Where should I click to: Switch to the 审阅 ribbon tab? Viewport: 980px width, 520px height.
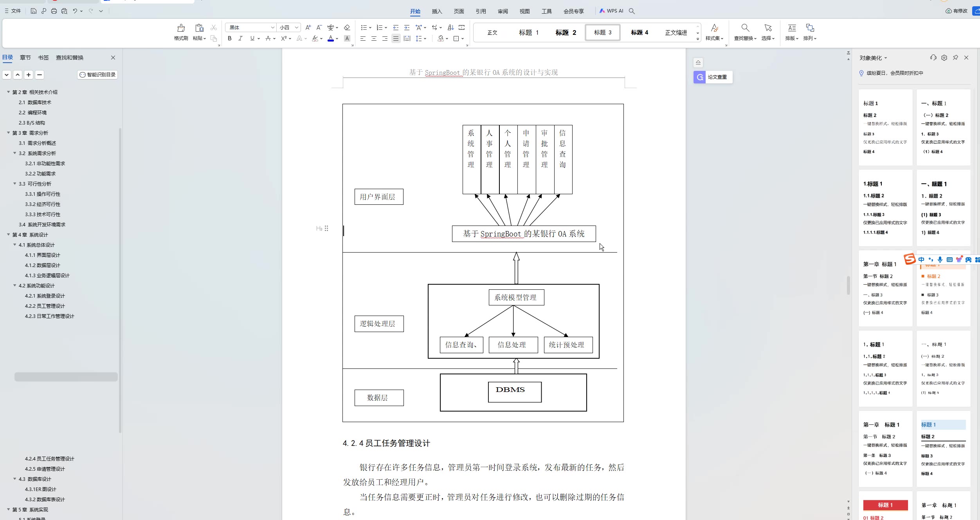coord(503,11)
